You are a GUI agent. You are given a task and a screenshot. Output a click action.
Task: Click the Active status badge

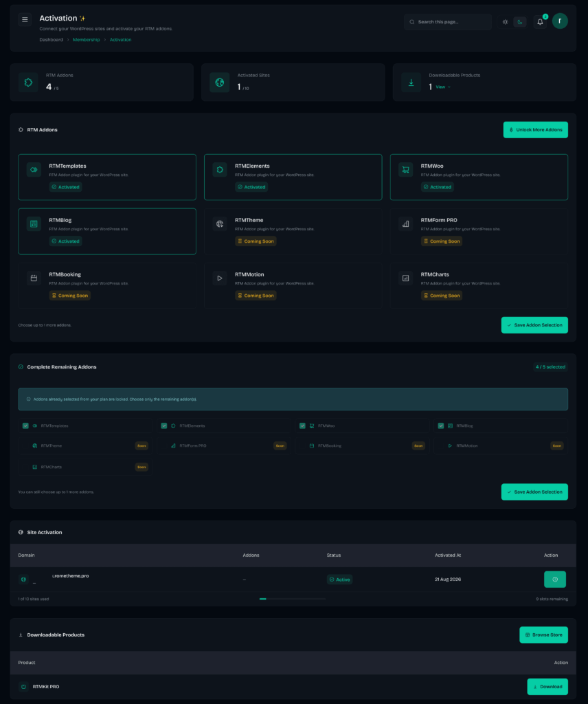[x=339, y=580]
